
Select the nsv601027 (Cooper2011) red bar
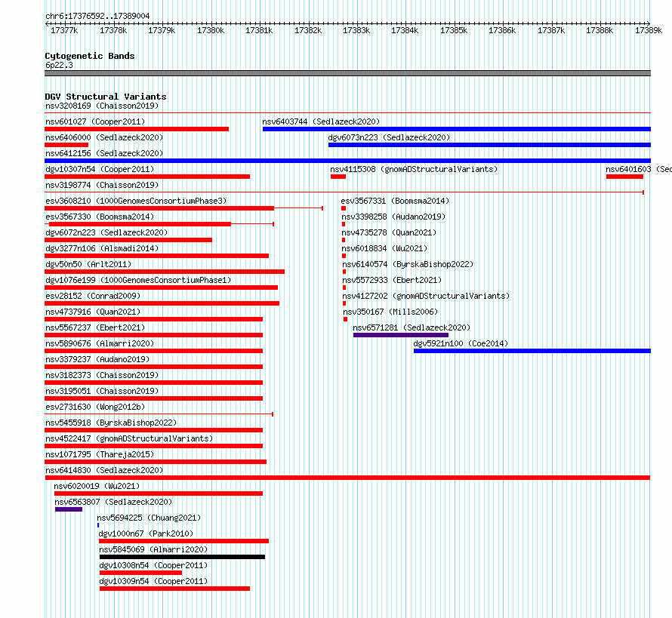pos(137,129)
